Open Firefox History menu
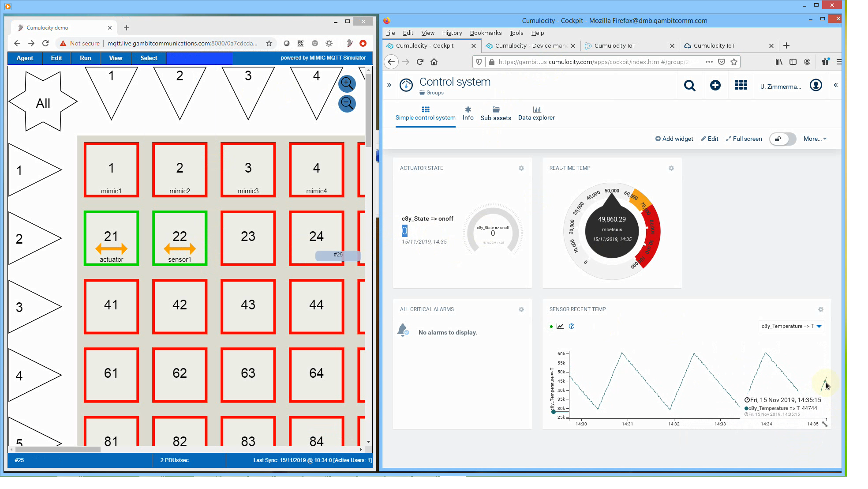This screenshot has width=868, height=489. [452, 33]
